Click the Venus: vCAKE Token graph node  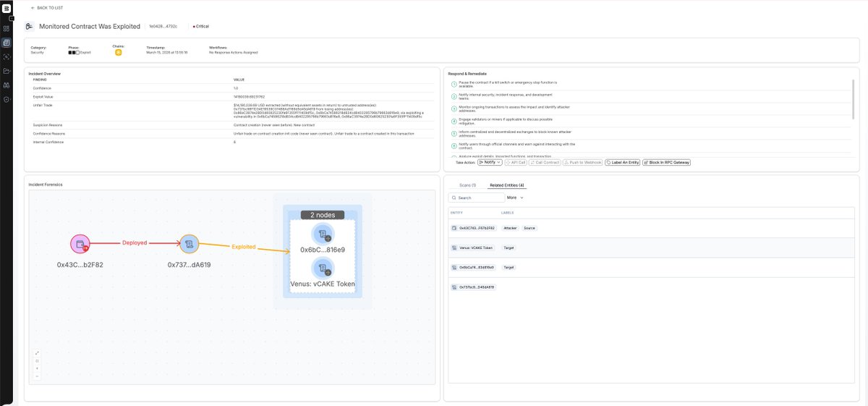pyautogui.click(x=323, y=268)
